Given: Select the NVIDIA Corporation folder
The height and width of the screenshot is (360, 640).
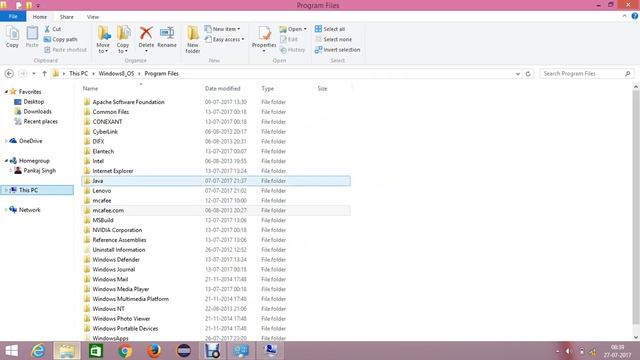Looking at the screenshot, I should [x=216, y=230].
